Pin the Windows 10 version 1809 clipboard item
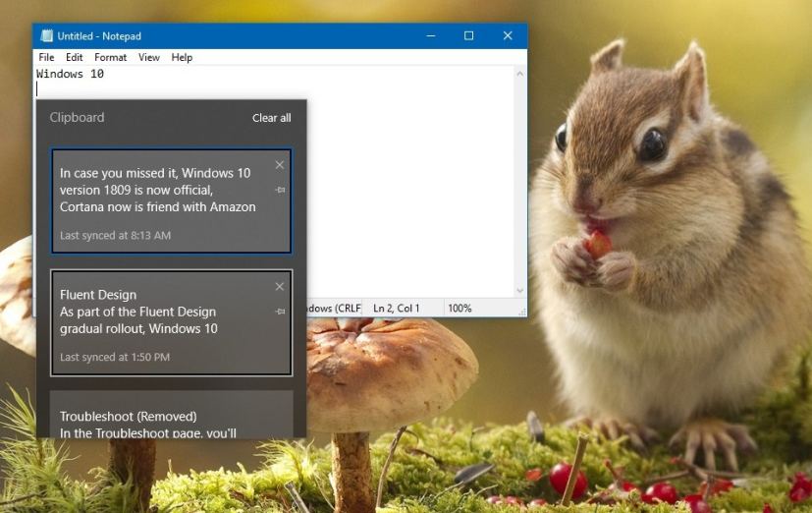Viewport: 812px width, 513px height. (x=280, y=190)
